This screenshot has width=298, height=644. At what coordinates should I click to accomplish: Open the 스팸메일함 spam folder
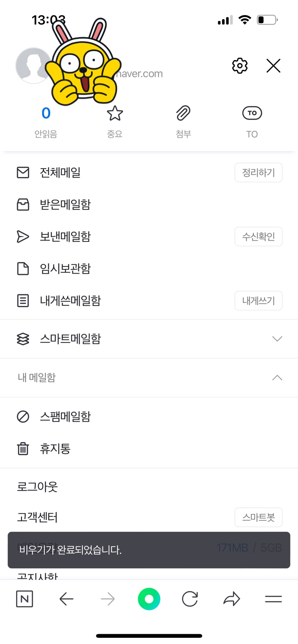65,417
